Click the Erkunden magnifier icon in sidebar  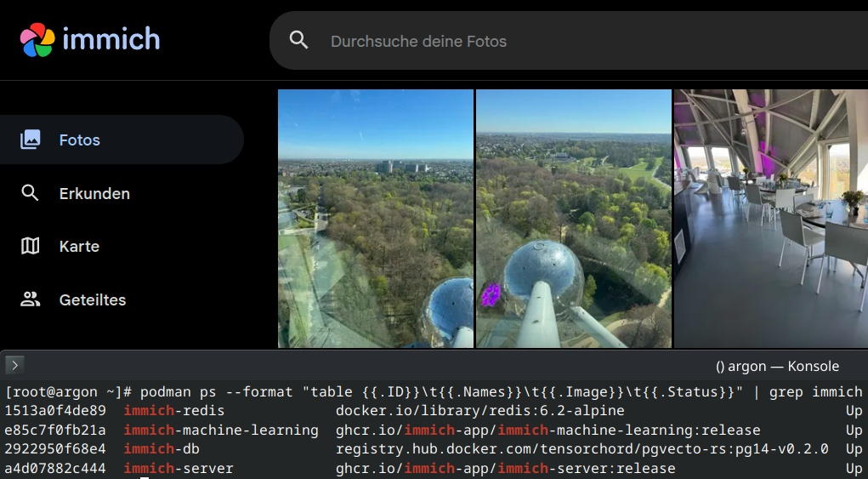[x=31, y=193]
